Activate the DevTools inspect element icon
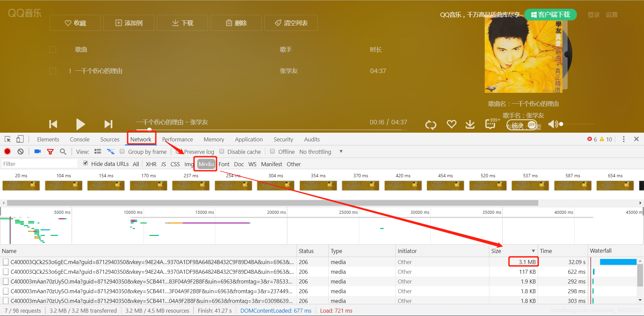Screen dimensions: 644x316 coord(8,139)
